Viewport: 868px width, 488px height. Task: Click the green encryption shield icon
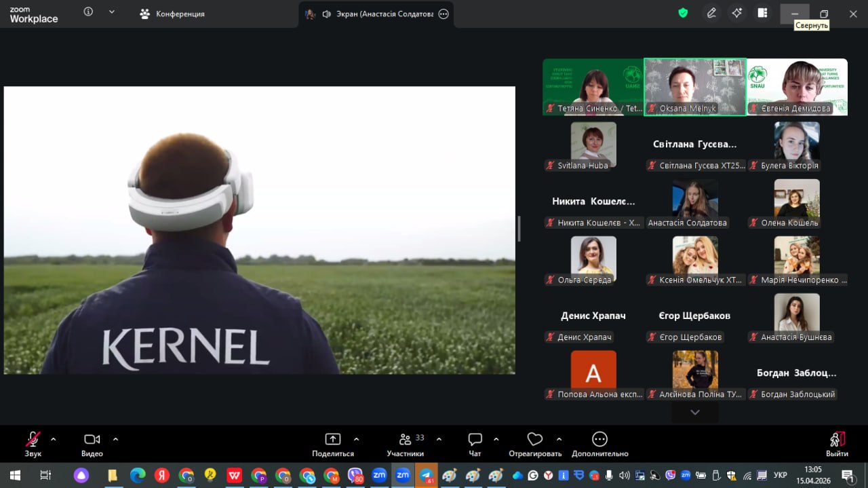click(x=683, y=13)
